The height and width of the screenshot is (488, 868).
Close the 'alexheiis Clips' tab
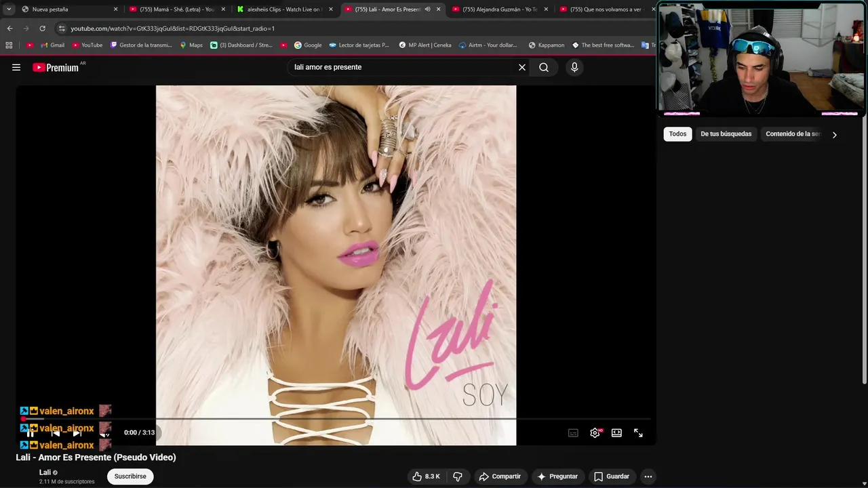pyautogui.click(x=331, y=9)
